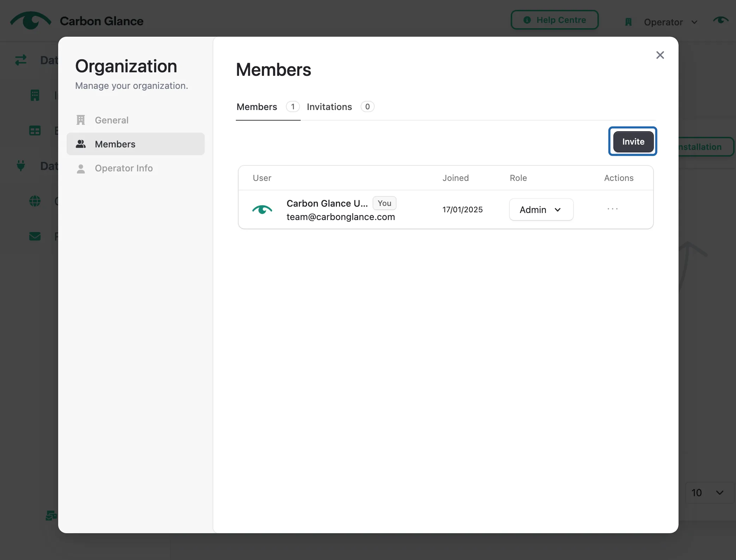This screenshot has width=736, height=560.
Task: Click the green globe sidebar icon
Action: [x=35, y=201]
